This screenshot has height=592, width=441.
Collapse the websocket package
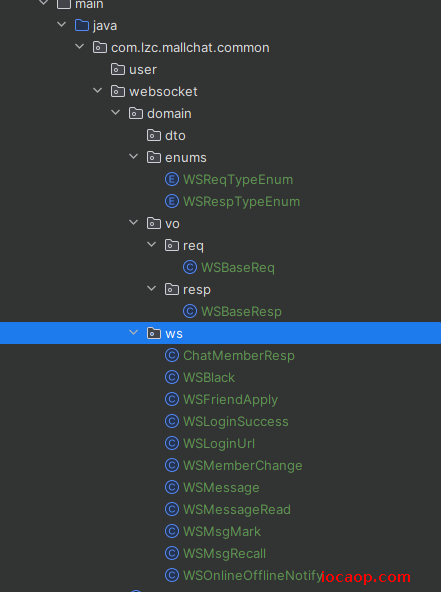98,91
